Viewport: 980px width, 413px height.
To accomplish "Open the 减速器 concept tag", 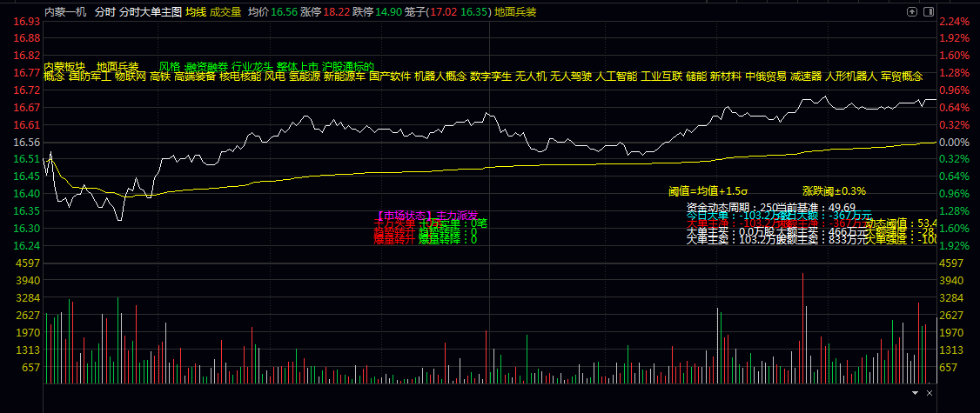I will coord(806,77).
